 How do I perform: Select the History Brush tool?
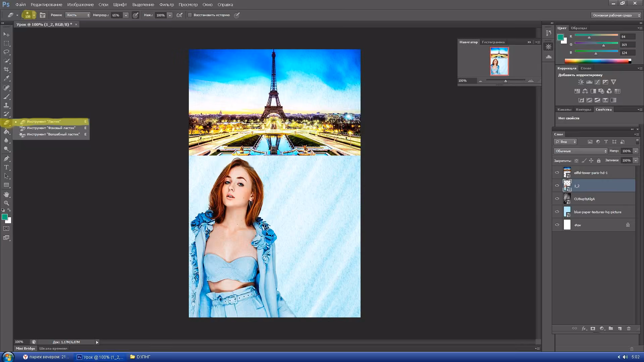pyautogui.click(x=6, y=114)
